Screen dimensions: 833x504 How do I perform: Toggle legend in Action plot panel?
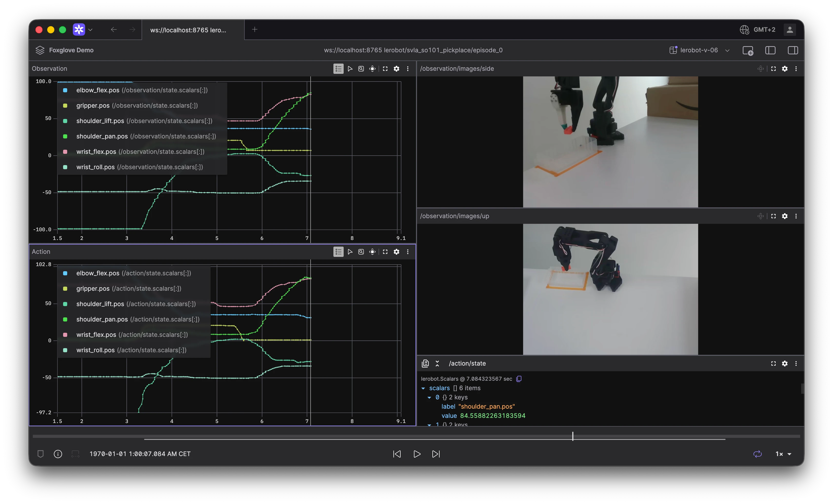pyautogui.click(x=338, y=252)
